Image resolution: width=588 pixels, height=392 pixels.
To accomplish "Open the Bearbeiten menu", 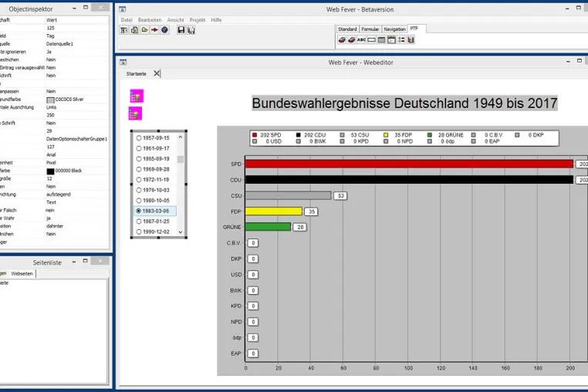I will pyautogui.click(x=150, y=20).
